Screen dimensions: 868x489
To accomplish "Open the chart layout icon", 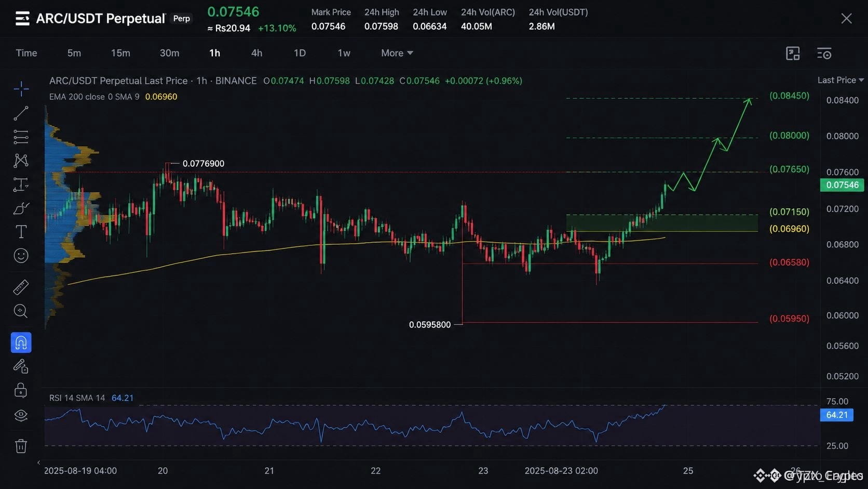I will click(793, 53).
